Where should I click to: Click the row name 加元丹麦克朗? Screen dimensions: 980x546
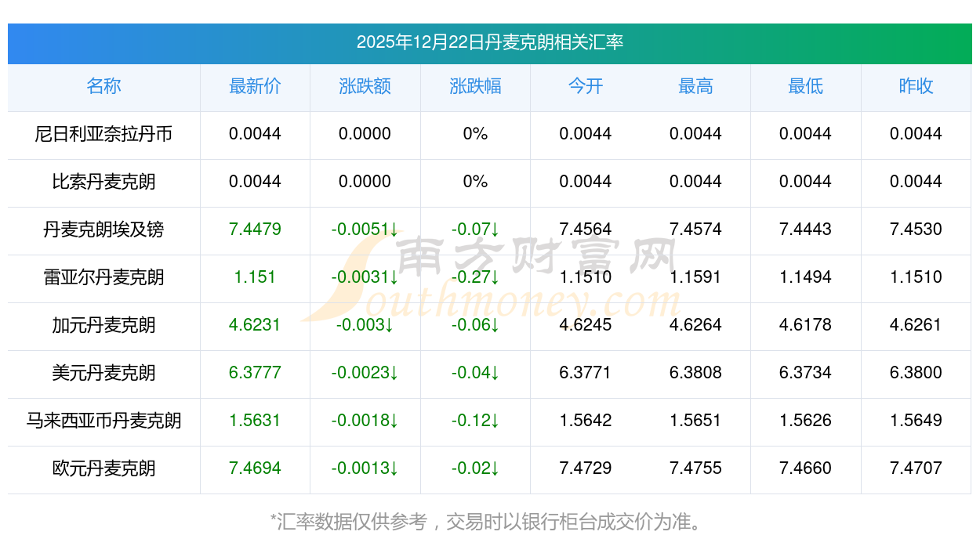coord(103,325)
